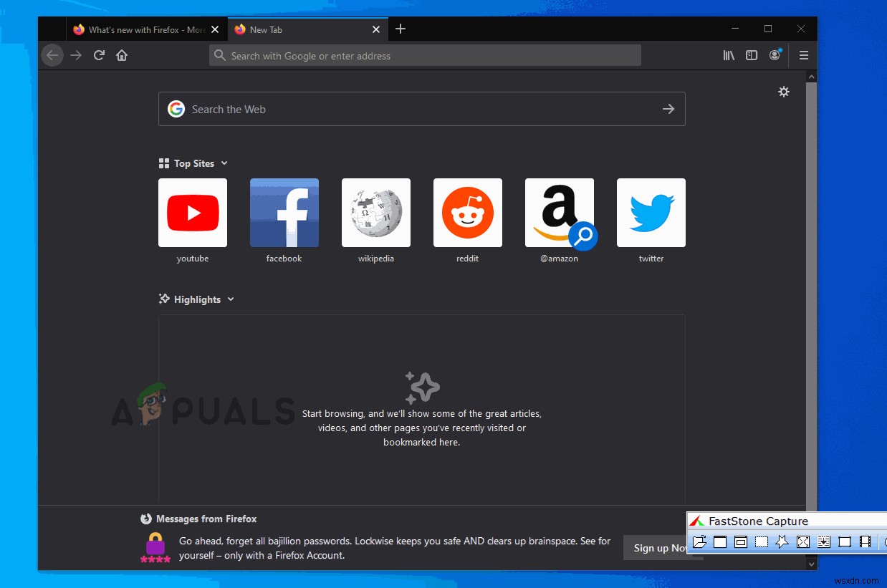Image resolution: width=887 pixels, height=588 pixels.
Task: Open the Firefox sidebars icon
Action: coord(752,55)
